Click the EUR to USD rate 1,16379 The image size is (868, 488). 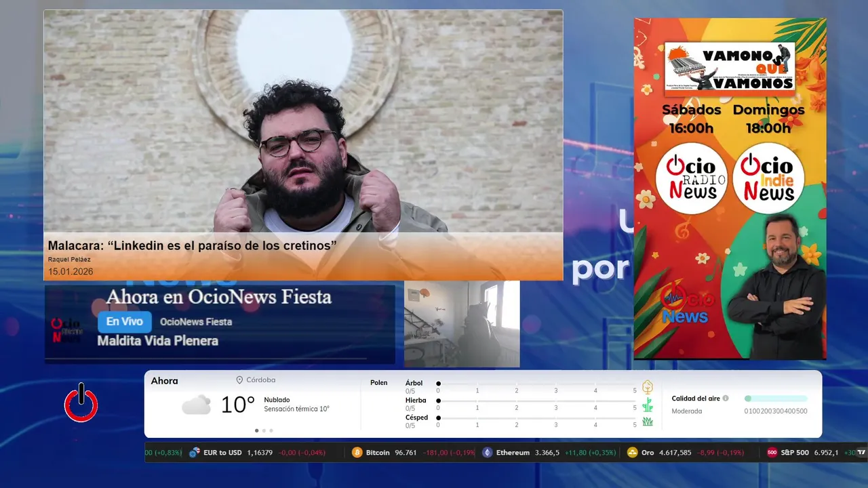(260, 453)
